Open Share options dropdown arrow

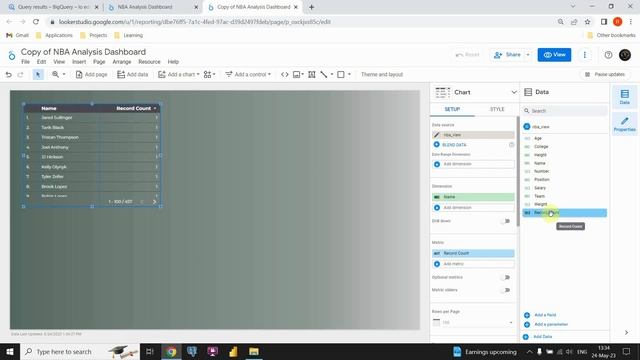pyautogui.click(x=528, y=55)
